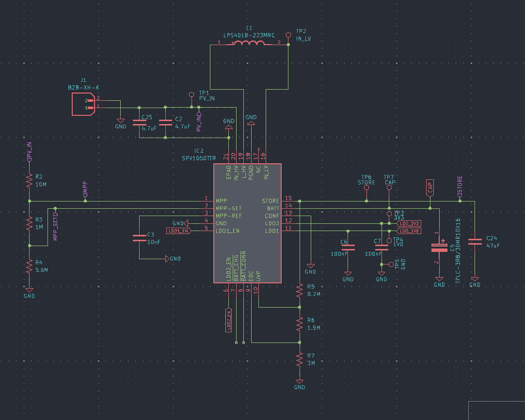Click the 3M value of R7
This screenshot has height=420, width=525.
pos(311,363)
